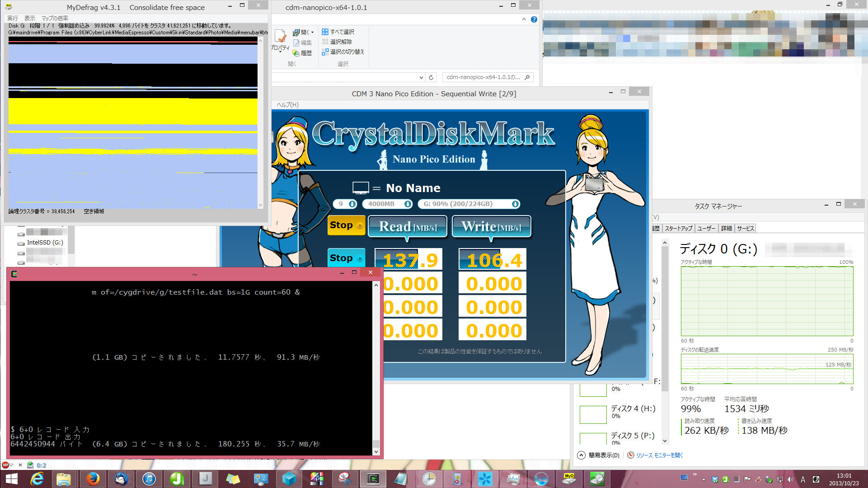The width and height of the screenshot is (868, 488).
Task: Click the MyDefrag icon in the taskbar
Action: click(x=569, y=479)
